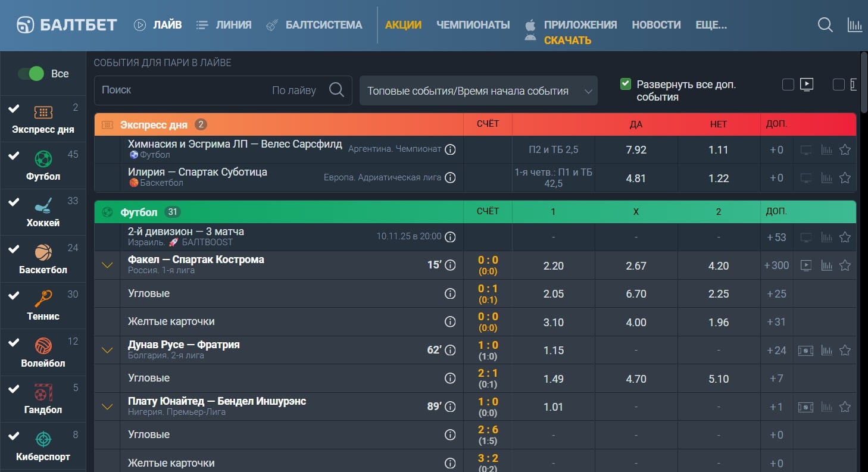This screenshot has width=868, height=472.
Task: Tick the video stream filter checkbox
Action: pos(788,85)
